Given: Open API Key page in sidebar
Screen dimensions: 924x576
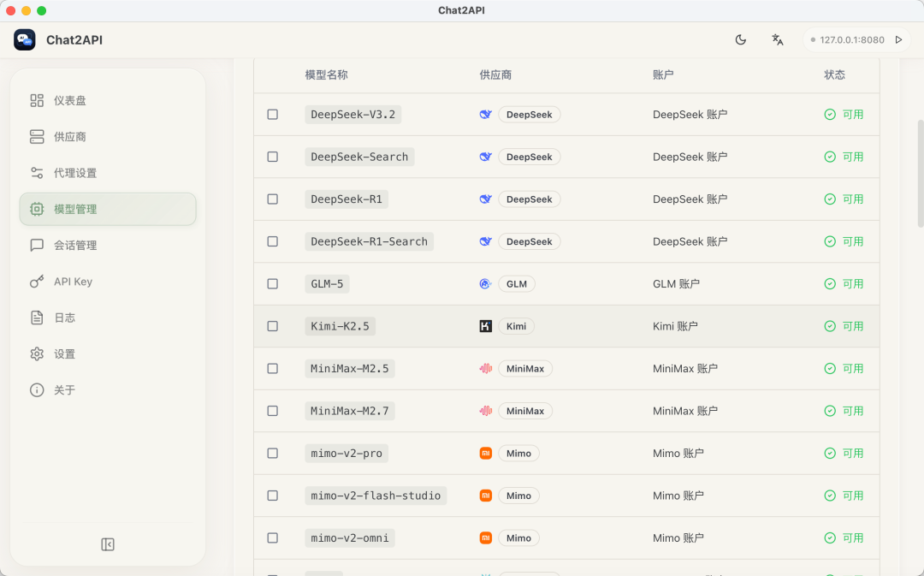Looking at the screenshot, I should [108, 282].
